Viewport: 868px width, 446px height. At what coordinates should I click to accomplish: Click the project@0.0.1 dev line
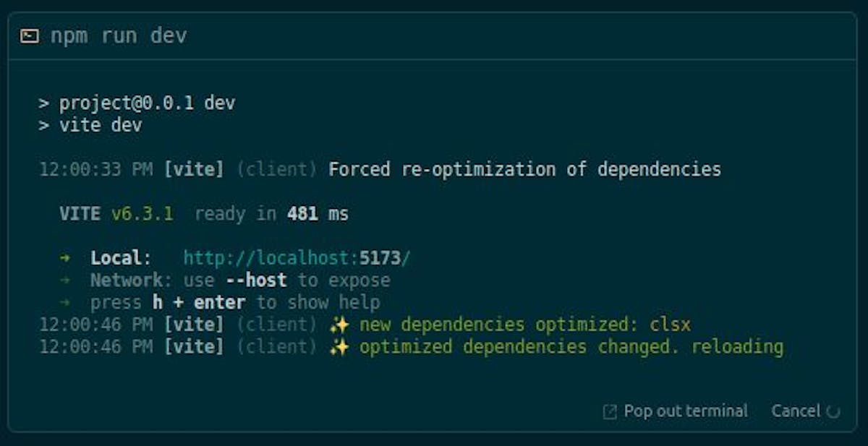(x=147, y=103)
